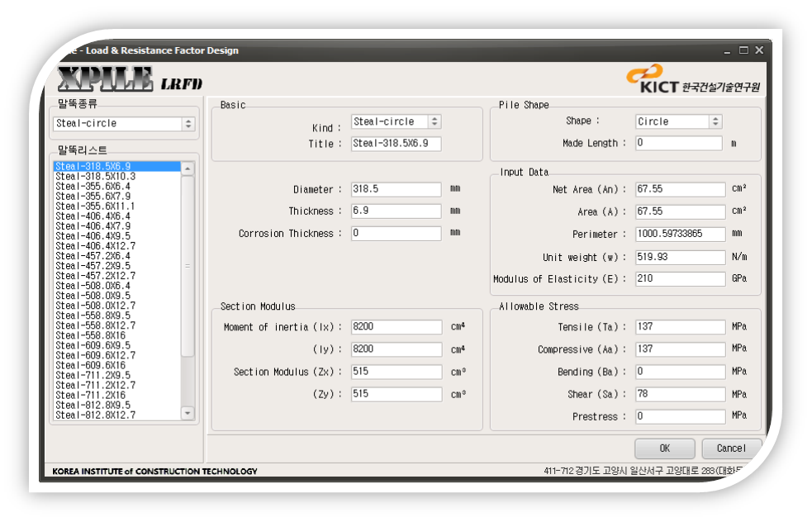Viewport: 812px width, 522px height.
Task: Select Steal-812.8X9.5 in the list
Action: [x=117, y=405]
